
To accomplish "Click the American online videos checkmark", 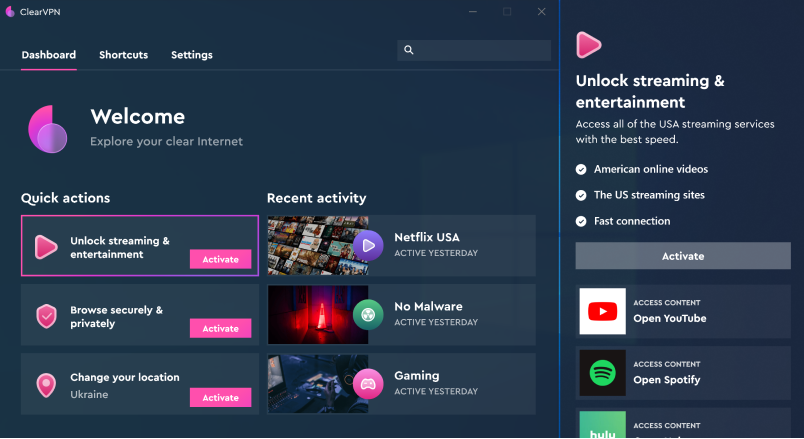I will (581, 169).
